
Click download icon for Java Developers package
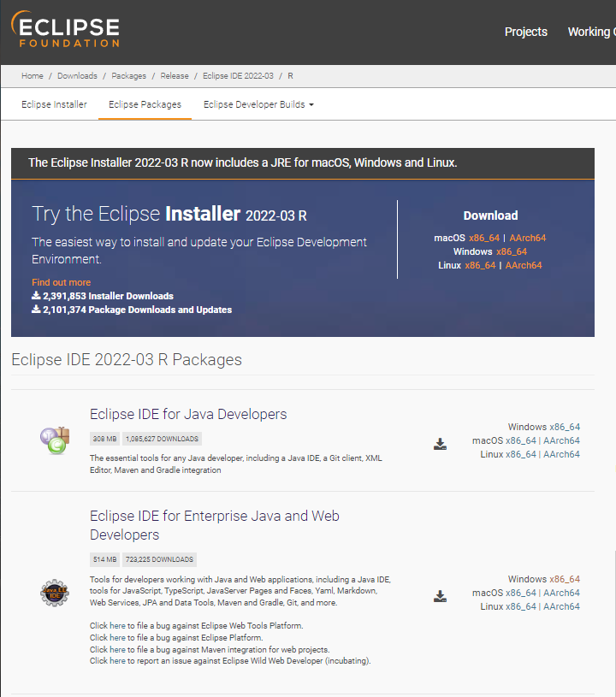pyautogui.click(x=440, y=444)
